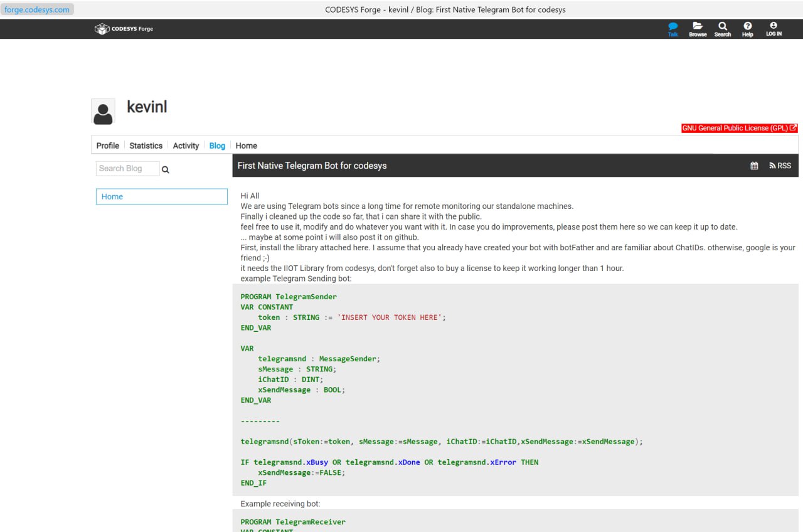
Task: Click kevinl's profile avatar image
Action: (x=103, y=112)
